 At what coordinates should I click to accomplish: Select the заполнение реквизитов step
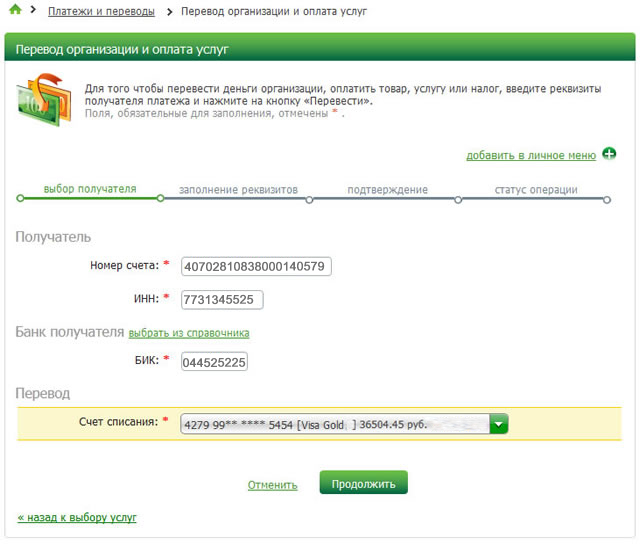[238, 190]
